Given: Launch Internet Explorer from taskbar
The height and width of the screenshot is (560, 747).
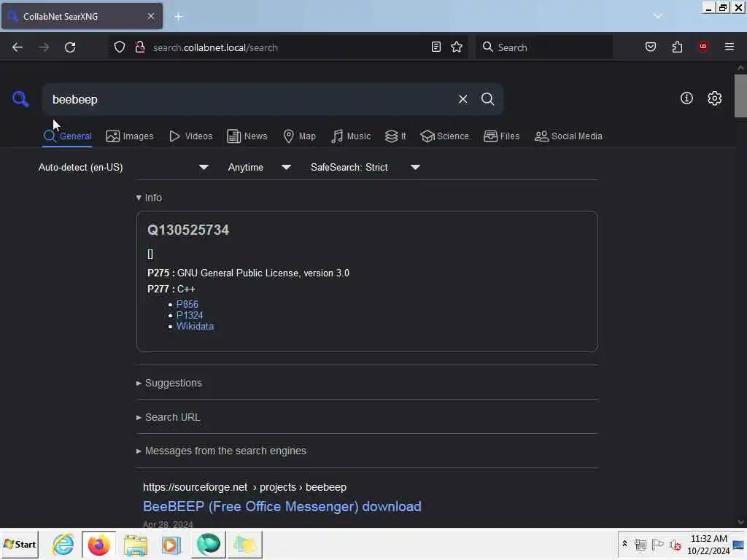Looking at the screenshot, I should click(63, 544).
